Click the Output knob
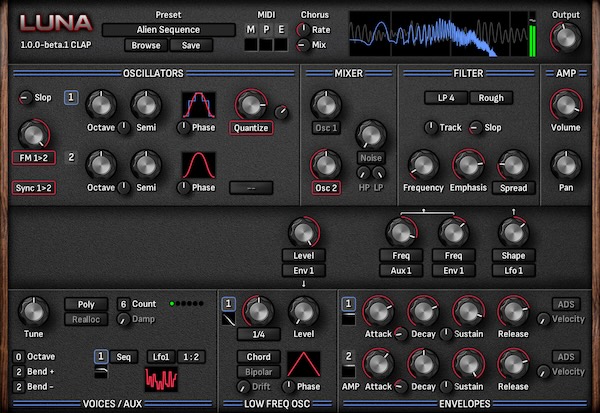Image resolution: width=600 pixels, height=413 pixels. pos(566,38)
